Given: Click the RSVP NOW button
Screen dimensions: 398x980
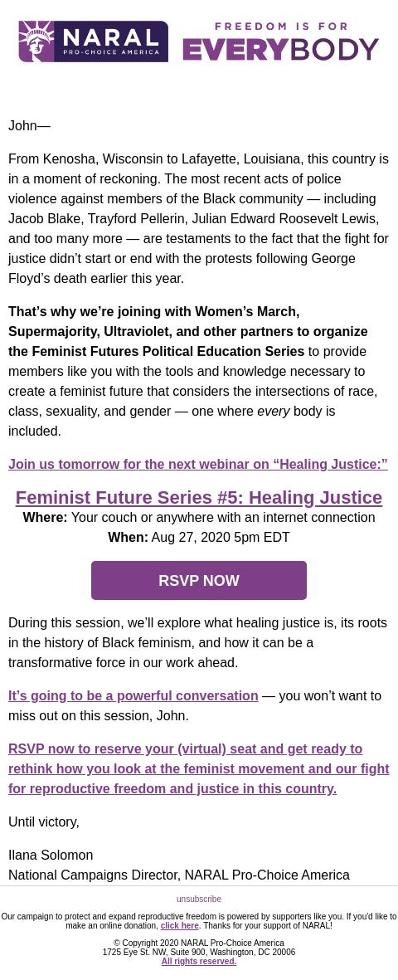Looking at the screenshot, I should click(199, 580).
